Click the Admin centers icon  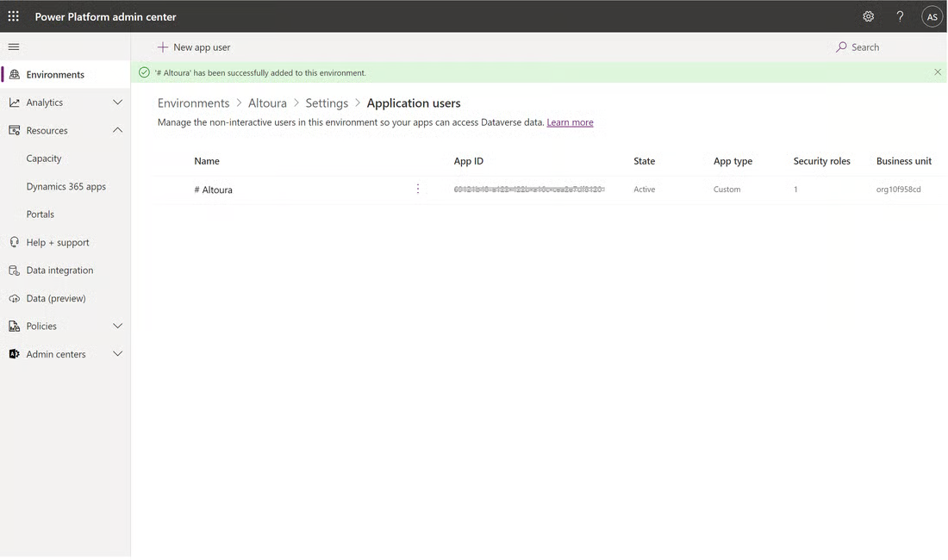pyautogui.click(x=15, y=354)
